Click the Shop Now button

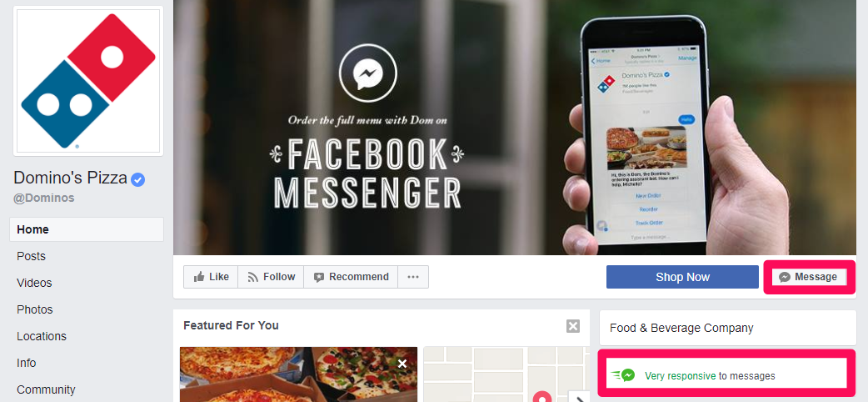pos(682,277)
